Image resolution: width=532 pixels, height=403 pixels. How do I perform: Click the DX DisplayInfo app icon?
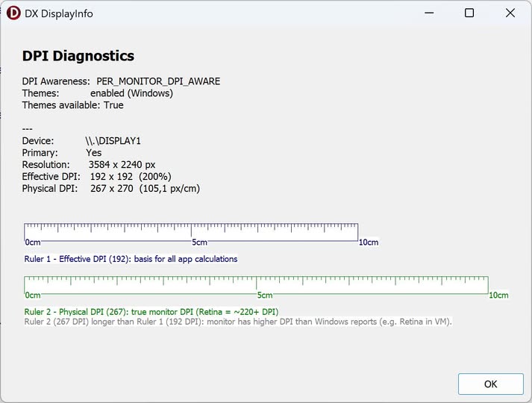tap(13, 13)
